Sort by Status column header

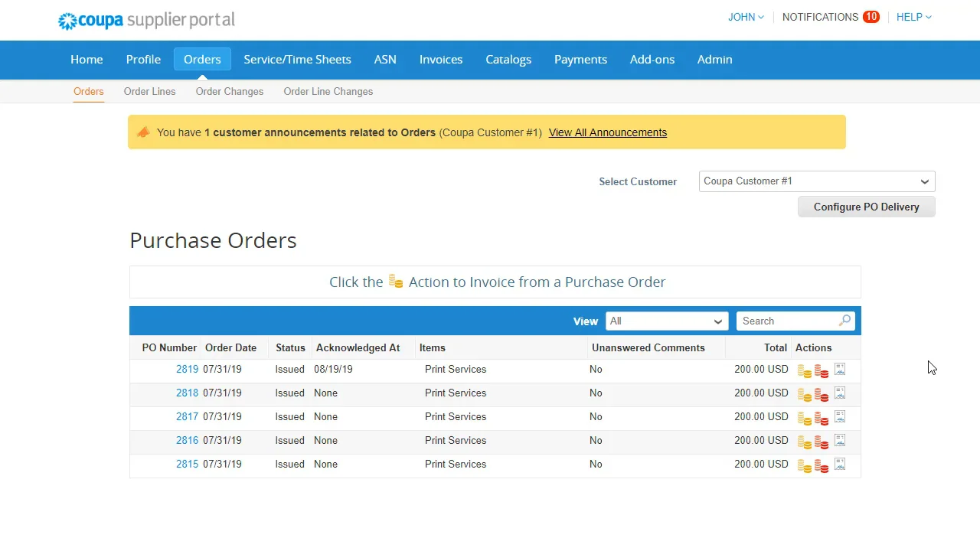coord(290,347)
